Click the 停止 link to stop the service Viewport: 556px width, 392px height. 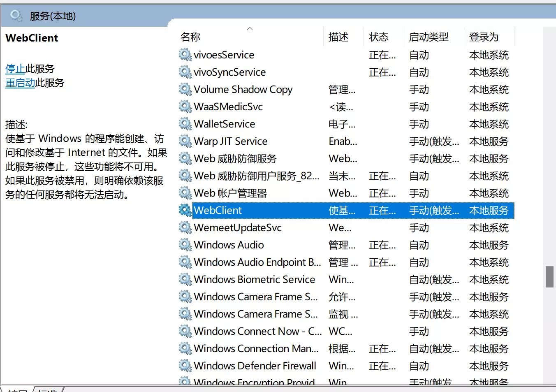[x=15, y=69]
